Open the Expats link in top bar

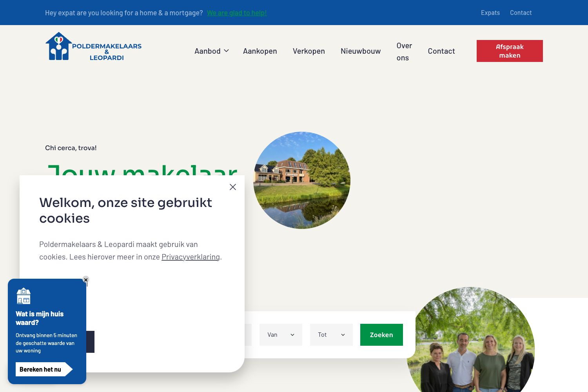point(490,13)
